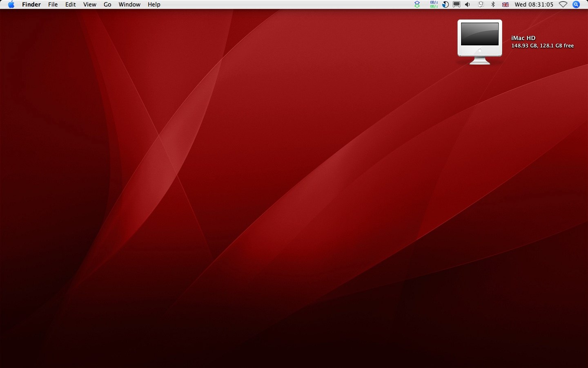Click the clock showing Wed 08:31:05
The image size is (588, 368).
(x=534, y=4)
